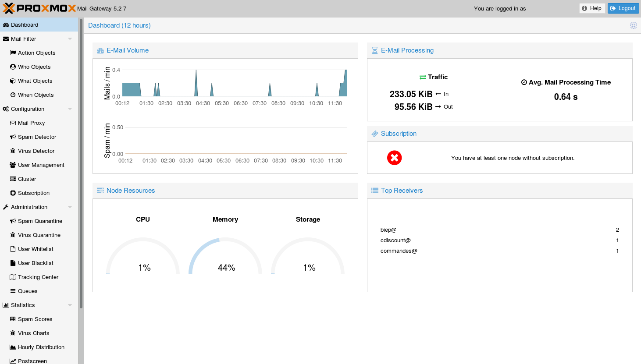Select Who Objects menu item

pos(34,67)
